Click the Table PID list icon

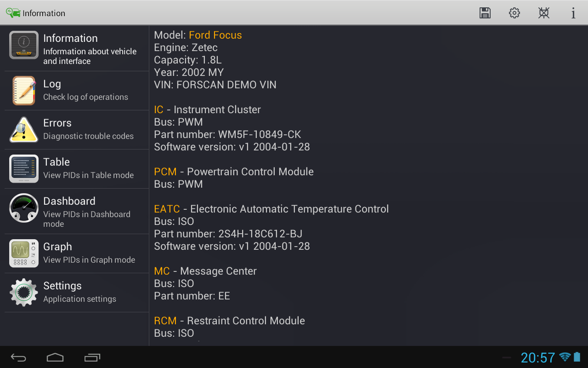click(x=24, y=169)
